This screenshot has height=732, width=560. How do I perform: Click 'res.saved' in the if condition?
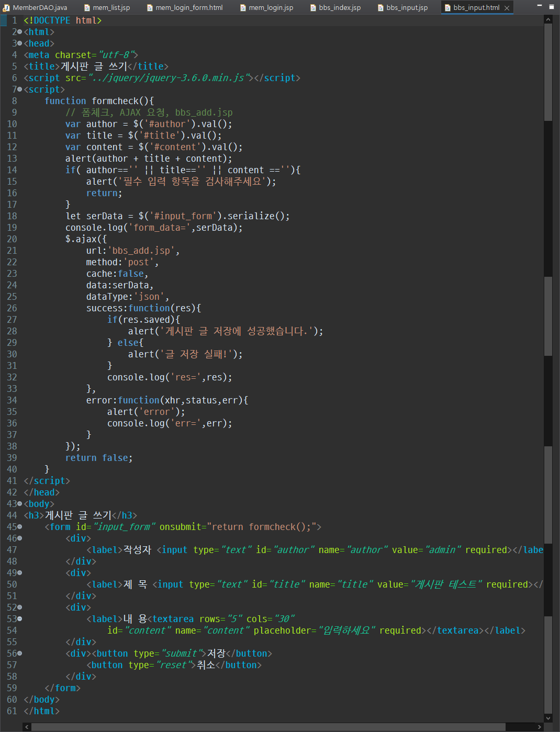[x=146, y=320]
